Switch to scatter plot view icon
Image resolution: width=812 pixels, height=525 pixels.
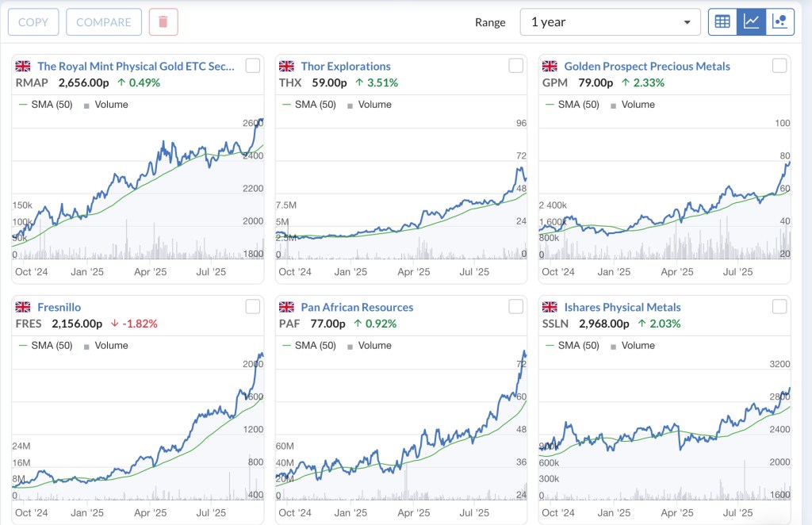[x=779, y=22]
